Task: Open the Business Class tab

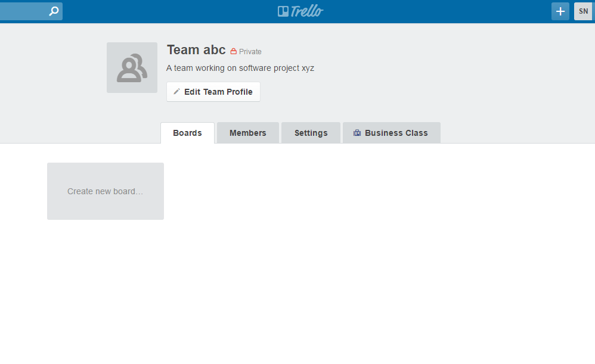Action: [392, 133]
